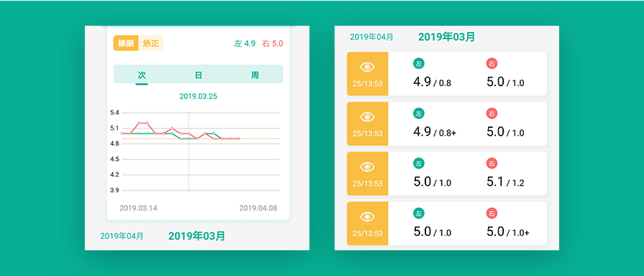
Task: Click left value 5.0 / 1.0 beside 5.1 / 1.2
Action: tap(432, 182)
